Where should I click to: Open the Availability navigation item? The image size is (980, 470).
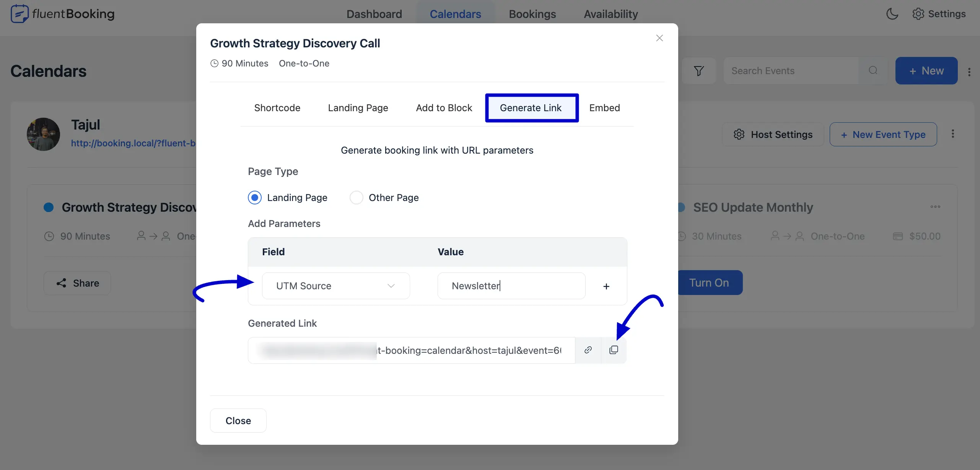(611, 14)
